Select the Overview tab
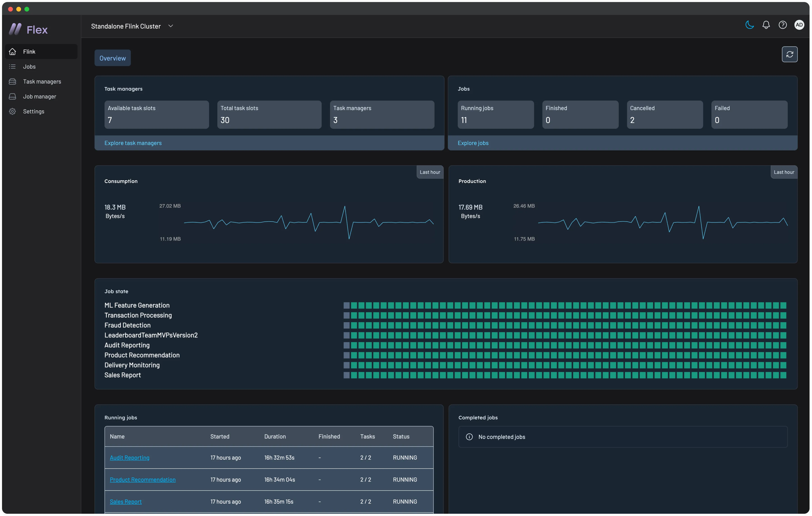This screenshot has height=516, width=812. click(113, 58)
